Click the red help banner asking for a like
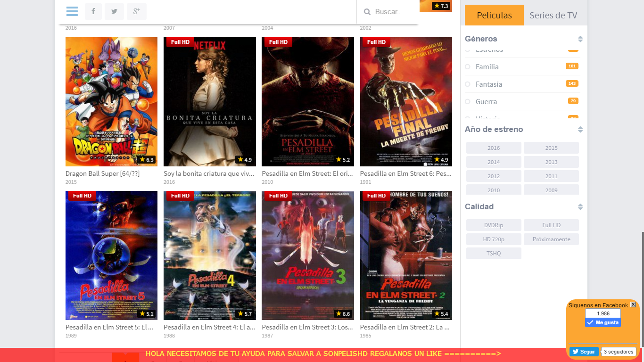This screenshot has width=644, height=362. pyautogui.click(x=323, y=354)
